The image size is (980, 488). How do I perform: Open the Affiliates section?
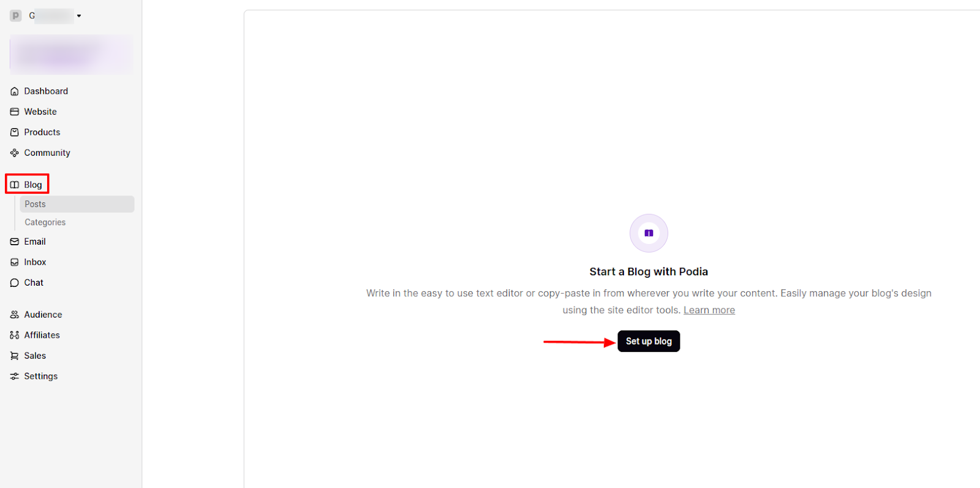click(42, 335)
